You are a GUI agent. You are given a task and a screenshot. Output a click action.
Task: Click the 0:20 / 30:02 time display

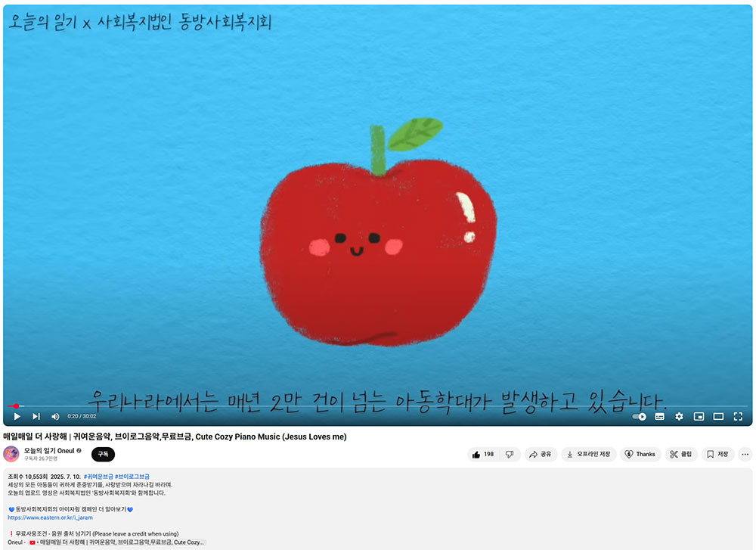point(82,416)
